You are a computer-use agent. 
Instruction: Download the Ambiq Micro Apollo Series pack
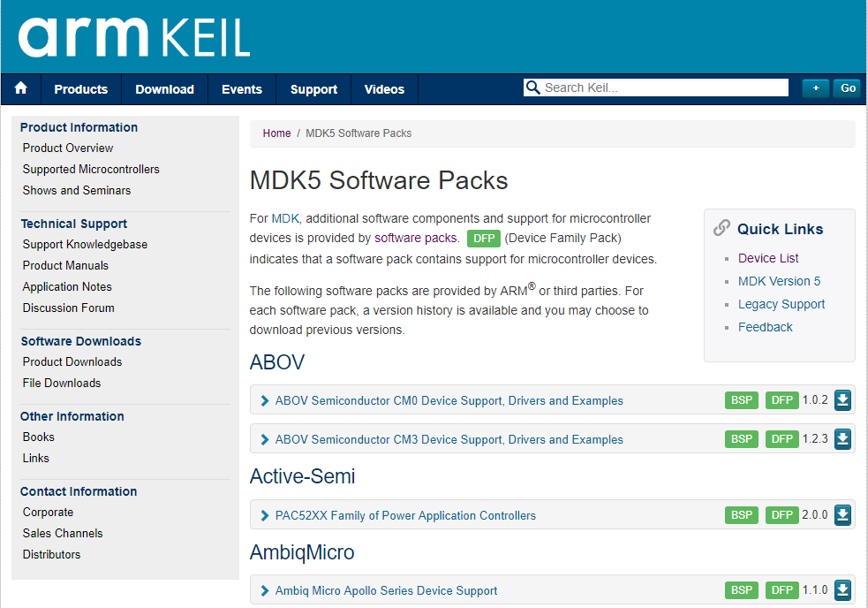842,589
